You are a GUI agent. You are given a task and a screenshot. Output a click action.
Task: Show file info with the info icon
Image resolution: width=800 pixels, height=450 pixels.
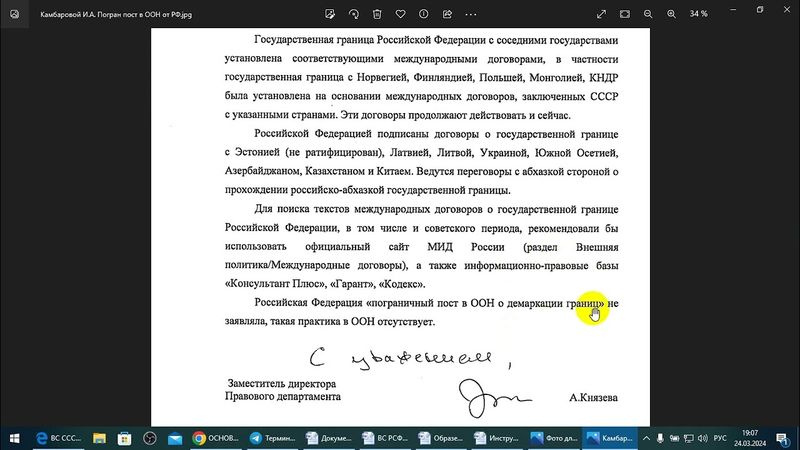pos(423,14)
